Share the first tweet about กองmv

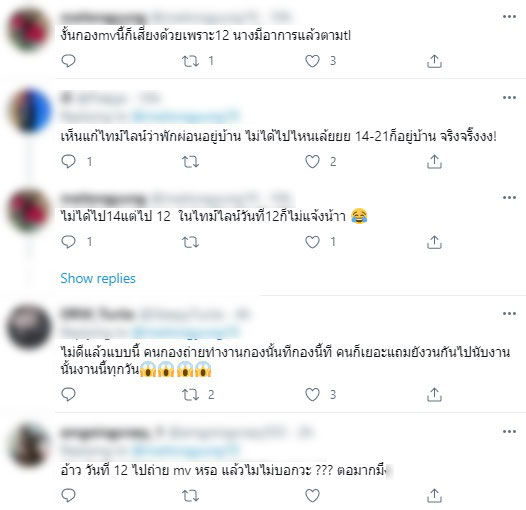434,61
